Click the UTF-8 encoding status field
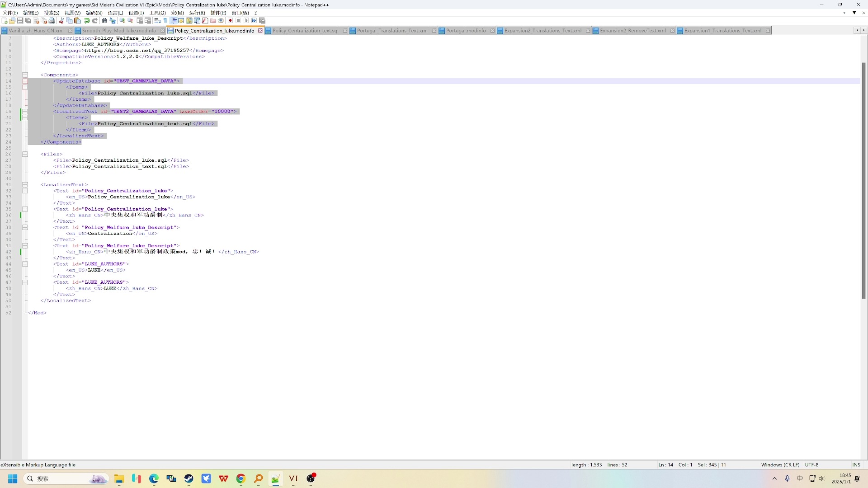 (x=811, y=465)
